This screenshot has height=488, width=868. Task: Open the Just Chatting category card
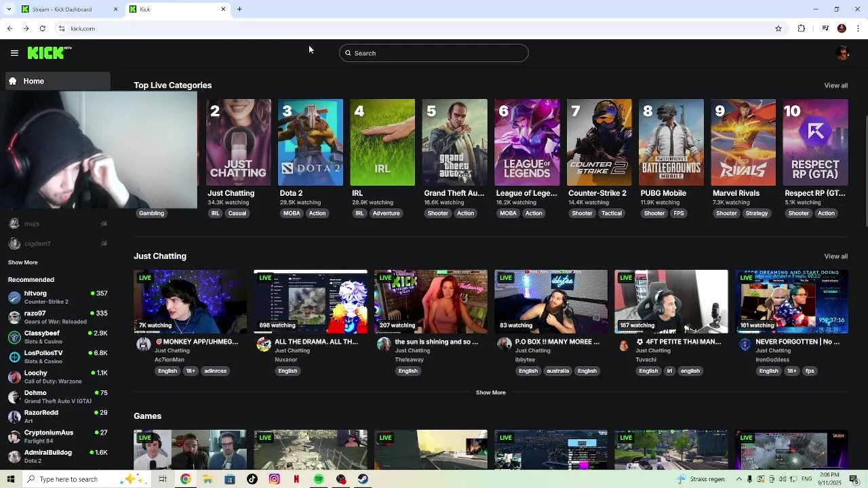239,142
